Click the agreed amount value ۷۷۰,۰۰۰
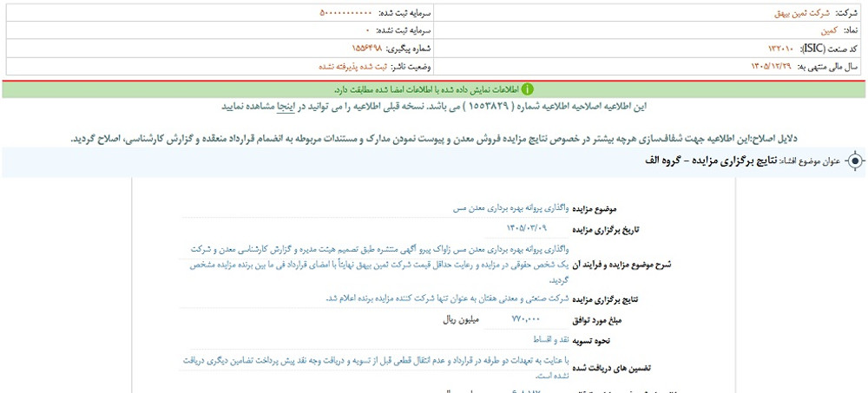This screenshot has height=393, width=868. [x=525, y=319]
